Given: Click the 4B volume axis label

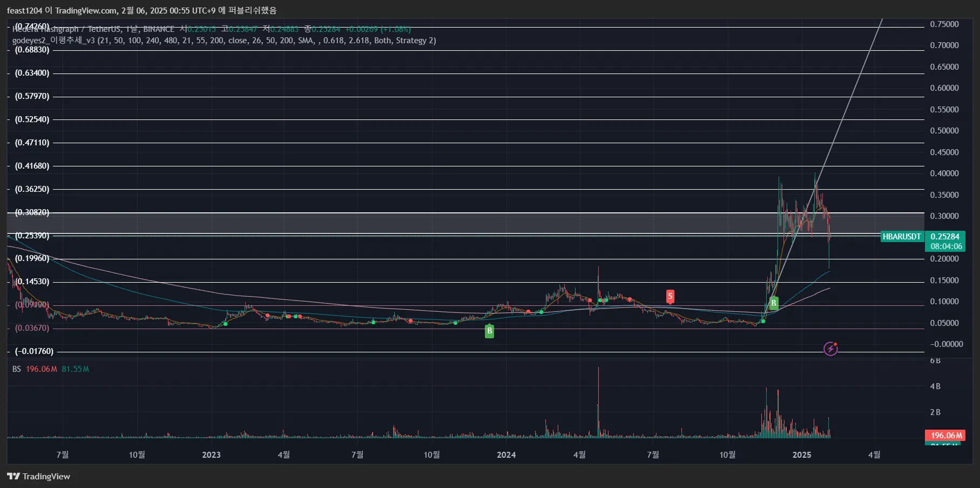Looking at the screenshot, I should pyautogui.click(x=935, y=386).
